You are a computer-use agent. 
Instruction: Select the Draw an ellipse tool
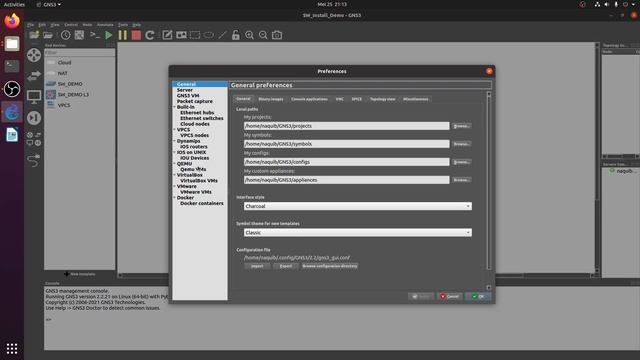209,35
